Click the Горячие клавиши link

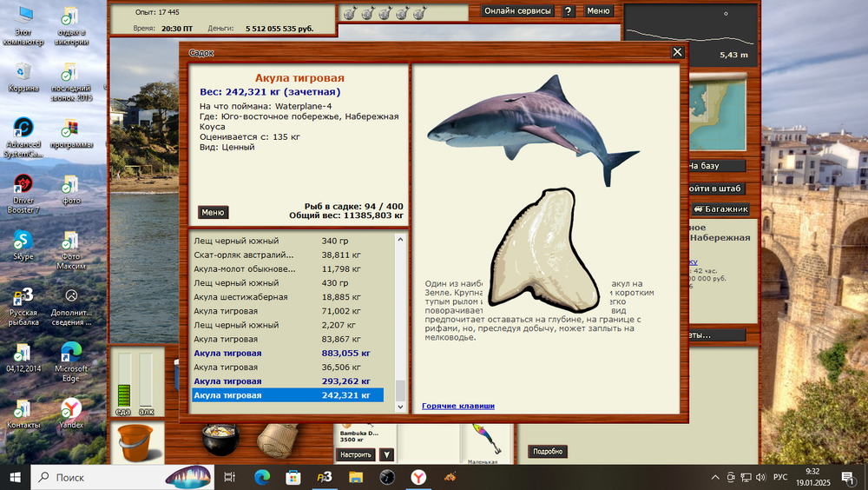(457, 406)
